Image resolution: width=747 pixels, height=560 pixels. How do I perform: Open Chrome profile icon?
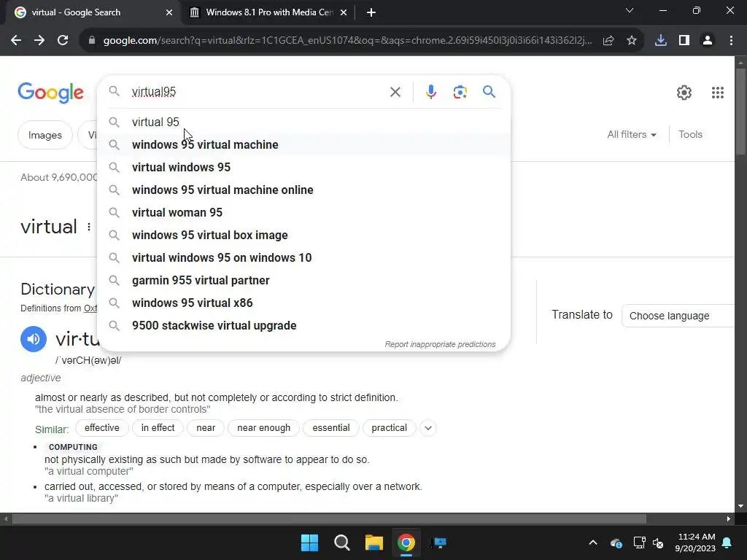[x=708, y=41]
